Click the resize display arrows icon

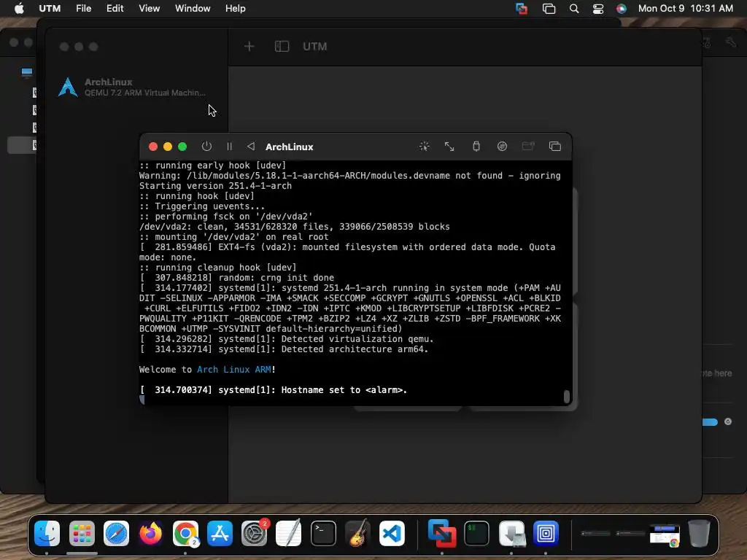click(x=449, y=146)
